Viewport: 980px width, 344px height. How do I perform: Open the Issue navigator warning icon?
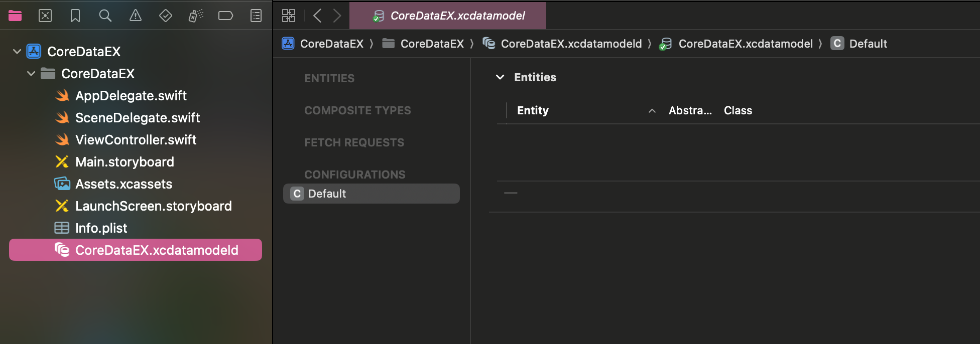(x=136, y=16)
